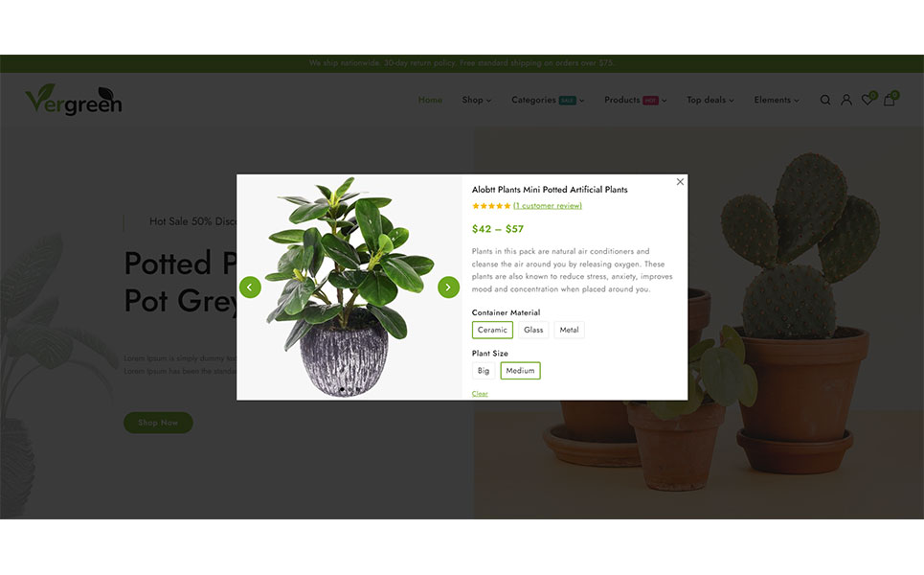Go to the Home menu item

click(x=430, y=101)
